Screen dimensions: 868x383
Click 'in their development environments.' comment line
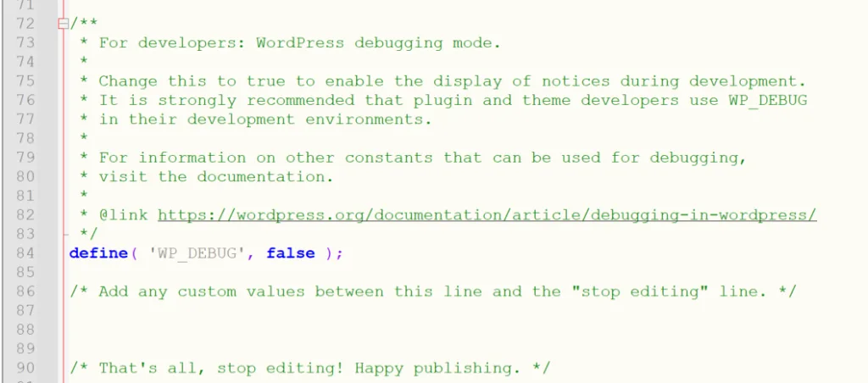[x=255, y=119]
